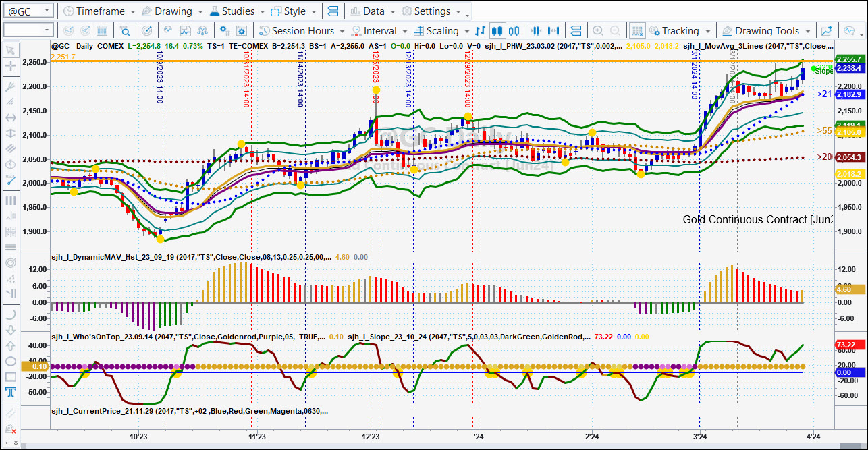This screenshot has height=450, width=868.
Task: Click the symbol link icon beside Style
Action: pos(333,11)
